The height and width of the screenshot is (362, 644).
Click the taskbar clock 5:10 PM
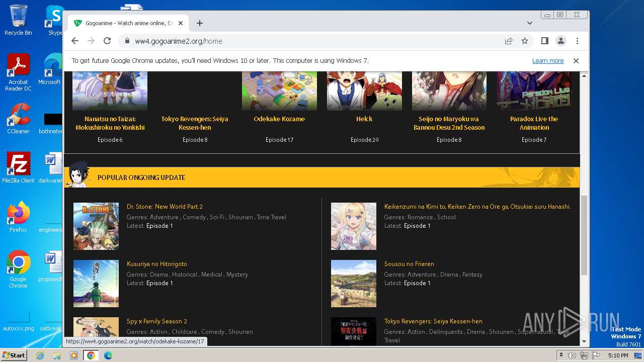pos(618,355)
